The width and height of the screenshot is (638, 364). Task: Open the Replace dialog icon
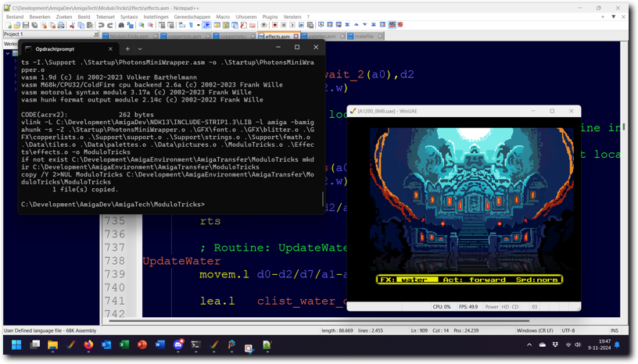tap(131, 25)
